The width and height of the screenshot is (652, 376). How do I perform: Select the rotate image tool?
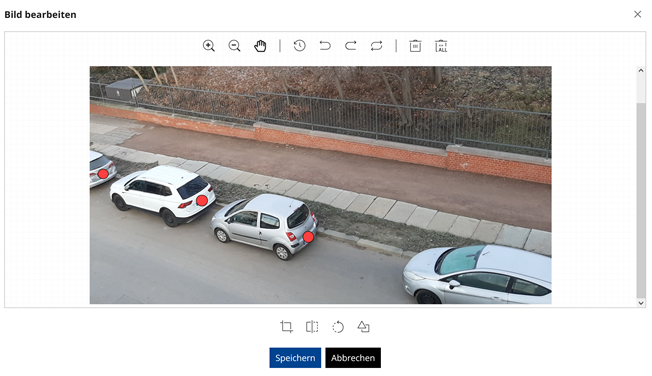pyautogui.click(x=338, y=327)
